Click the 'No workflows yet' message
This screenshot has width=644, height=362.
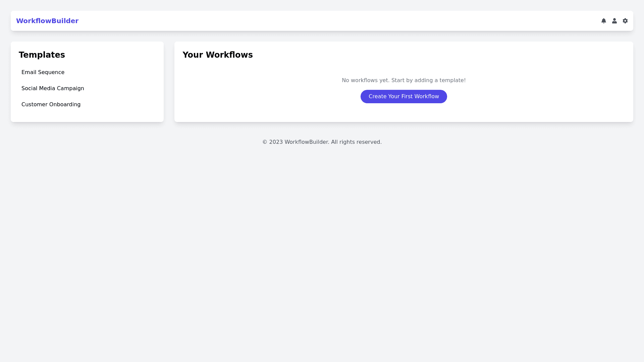coord(404,80)
